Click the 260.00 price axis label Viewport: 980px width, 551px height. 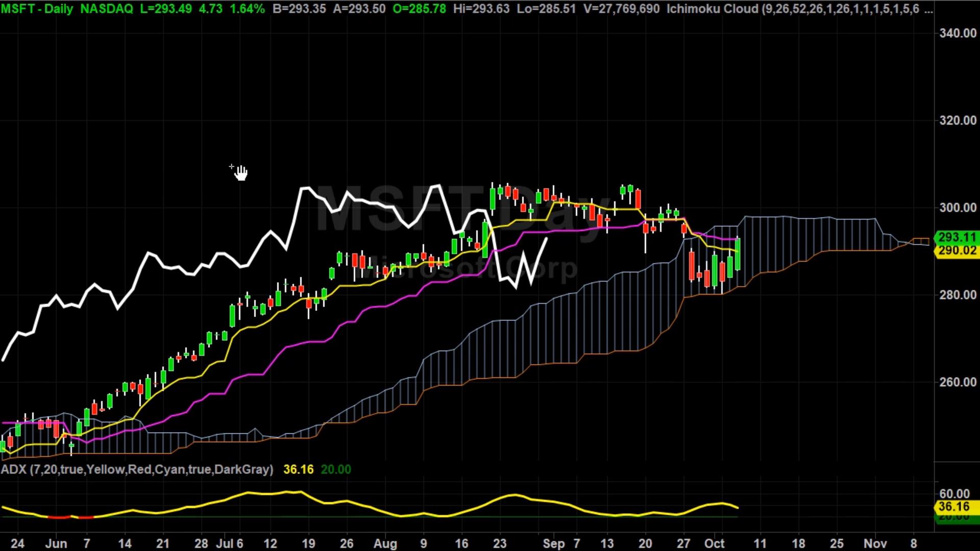click(958, 382)
